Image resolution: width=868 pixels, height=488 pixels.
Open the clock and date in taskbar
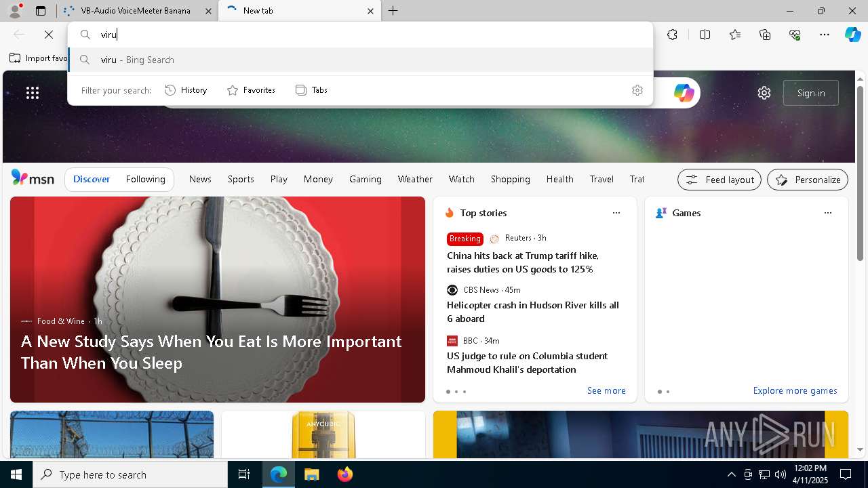coord(810,474)
